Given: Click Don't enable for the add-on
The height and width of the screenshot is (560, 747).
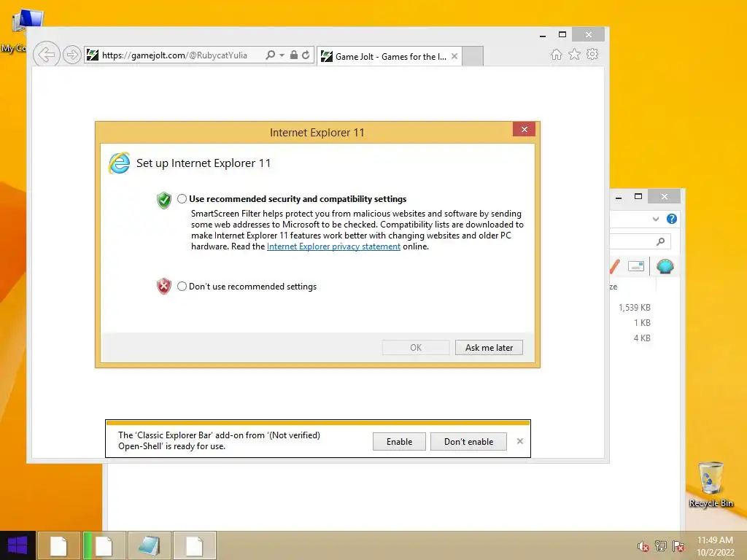Looking at the screenshot, I should 469,441.
